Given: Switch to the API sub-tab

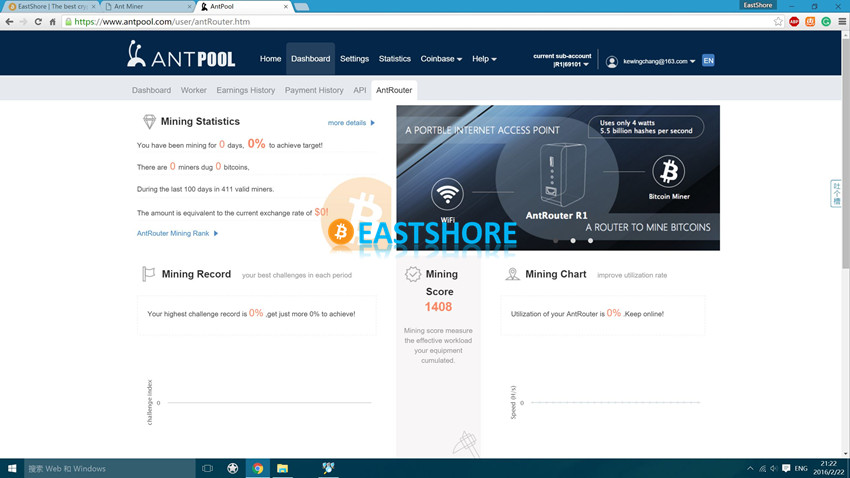Looking at the screenshot, I should [360, 90].
